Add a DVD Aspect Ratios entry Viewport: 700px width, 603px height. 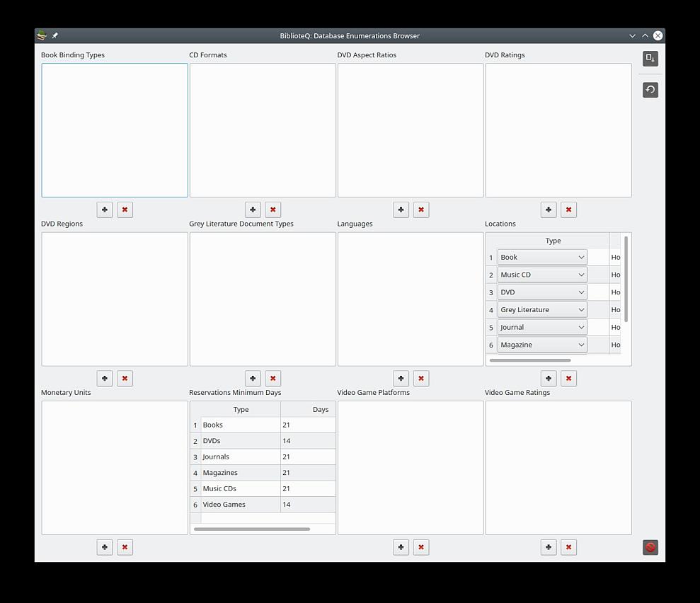click(401, 209)
